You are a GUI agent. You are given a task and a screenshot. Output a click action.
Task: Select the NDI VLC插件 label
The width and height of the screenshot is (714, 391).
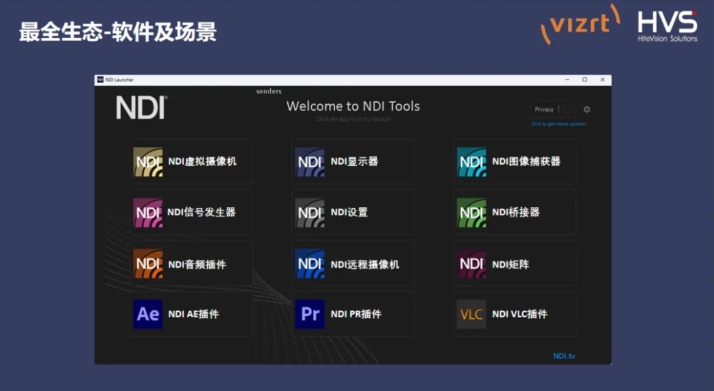point(520,314)
